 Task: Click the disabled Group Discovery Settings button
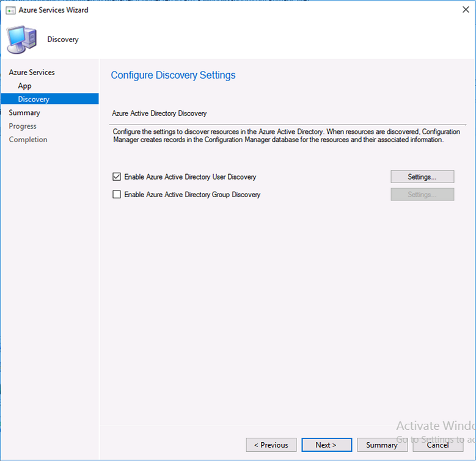click(422, 194)
